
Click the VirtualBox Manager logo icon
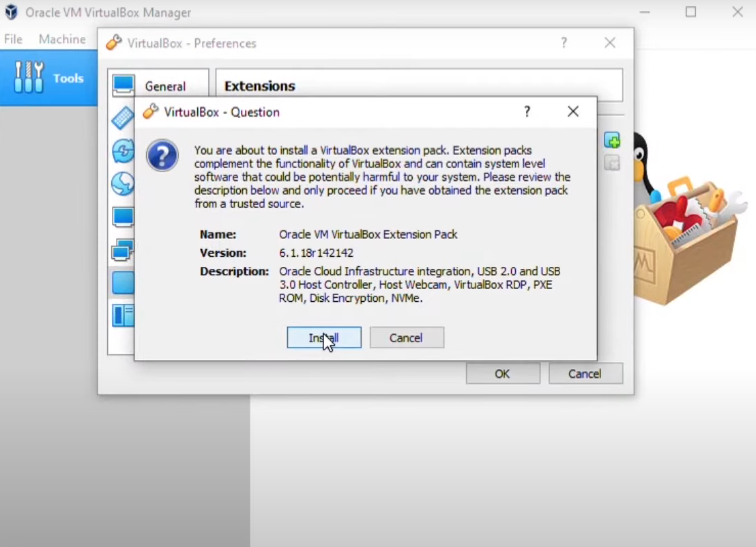[11, 12]
